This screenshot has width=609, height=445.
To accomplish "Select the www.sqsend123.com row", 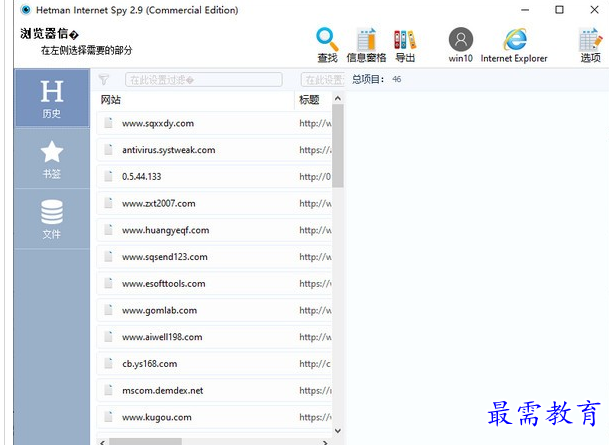I will pos(214,257).
